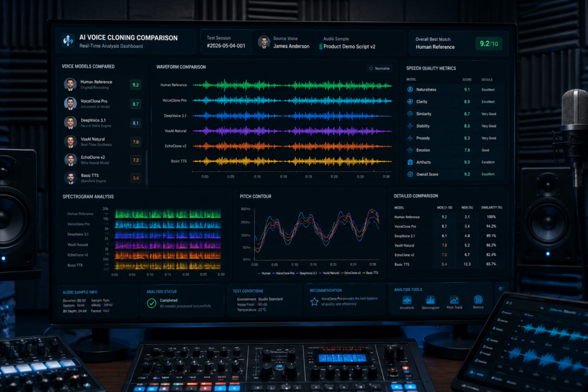Open the Spectrogram analysis tool
Image resolution: width=588 pixels, height=392 pixels.
click(430, 302)
